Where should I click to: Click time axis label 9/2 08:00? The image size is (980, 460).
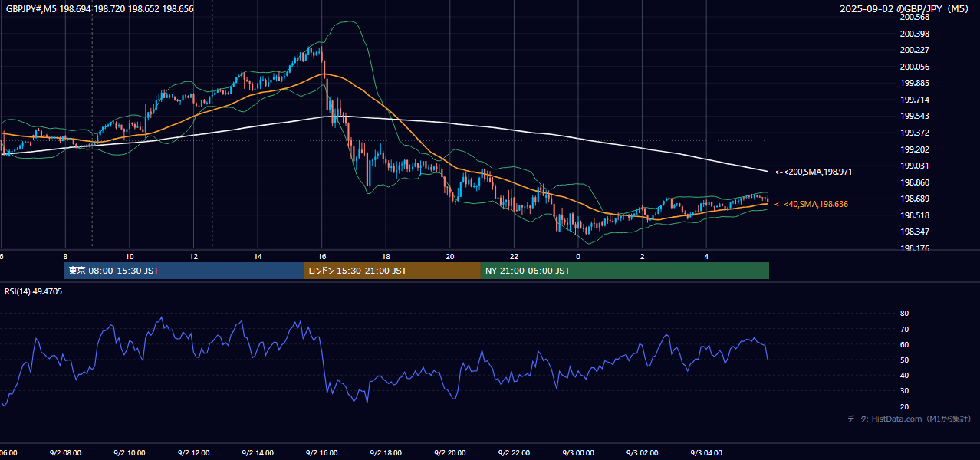65,452
